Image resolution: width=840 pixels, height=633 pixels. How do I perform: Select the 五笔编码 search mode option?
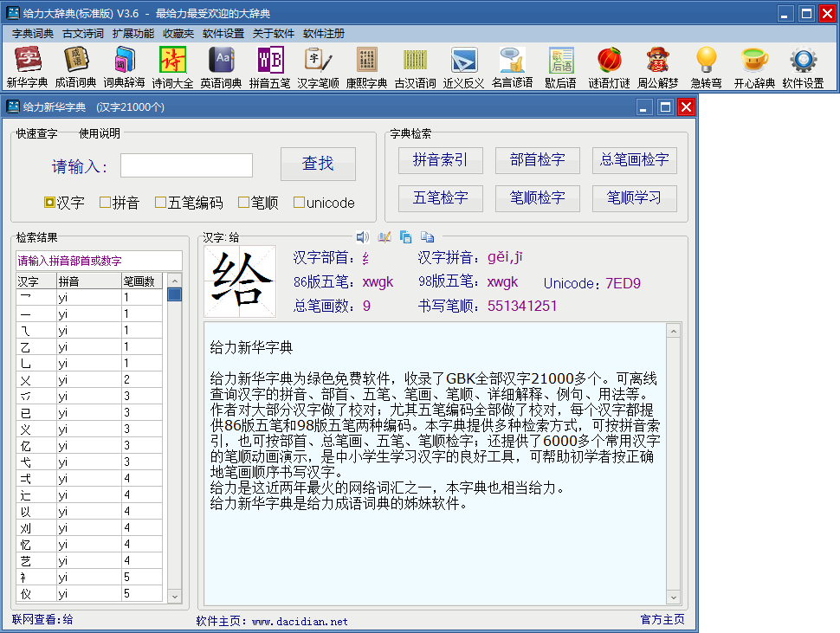tap(161, 203)
